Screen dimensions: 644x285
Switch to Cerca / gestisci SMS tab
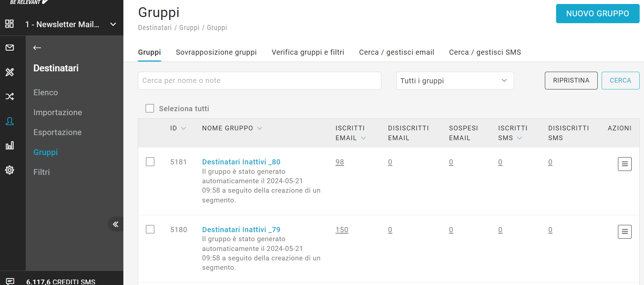tap(485, 52)
